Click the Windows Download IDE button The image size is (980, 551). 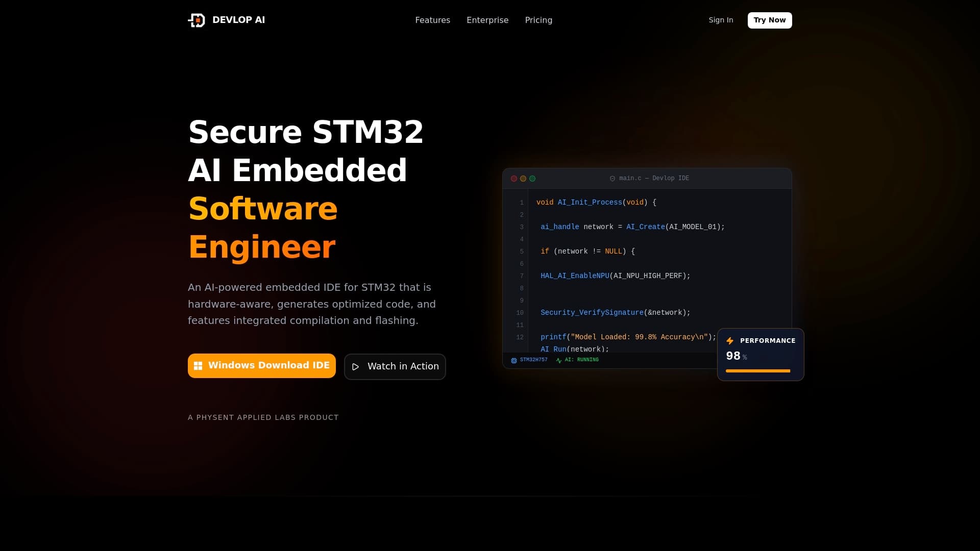point(261,365)
